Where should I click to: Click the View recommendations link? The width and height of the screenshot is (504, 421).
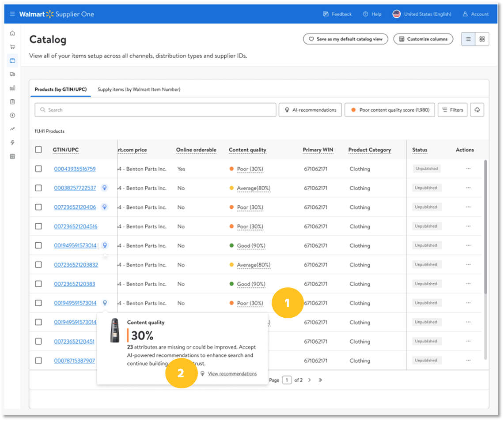pyautogui.click(x=232, y=374)
